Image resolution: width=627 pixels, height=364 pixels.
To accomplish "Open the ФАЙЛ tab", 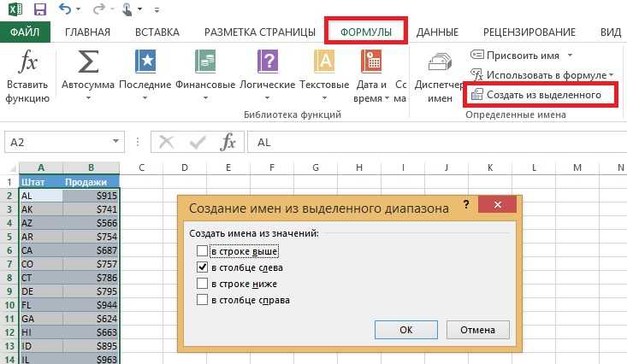I will pyautogui.click(x=25, y=32).
